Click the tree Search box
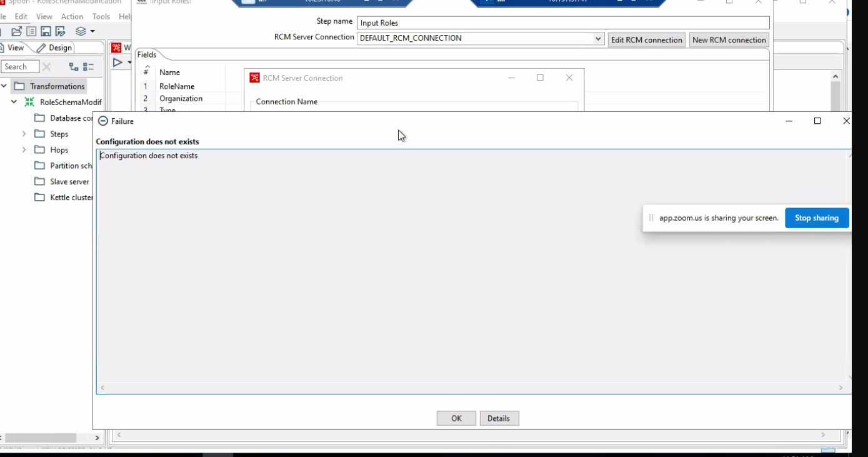868x457 pixels. [x=20, y=67]
